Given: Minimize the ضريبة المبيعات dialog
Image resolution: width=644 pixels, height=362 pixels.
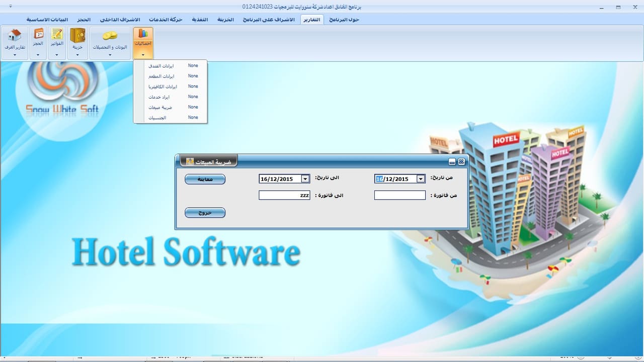Looking at the screenshot, I should point(452,162).
